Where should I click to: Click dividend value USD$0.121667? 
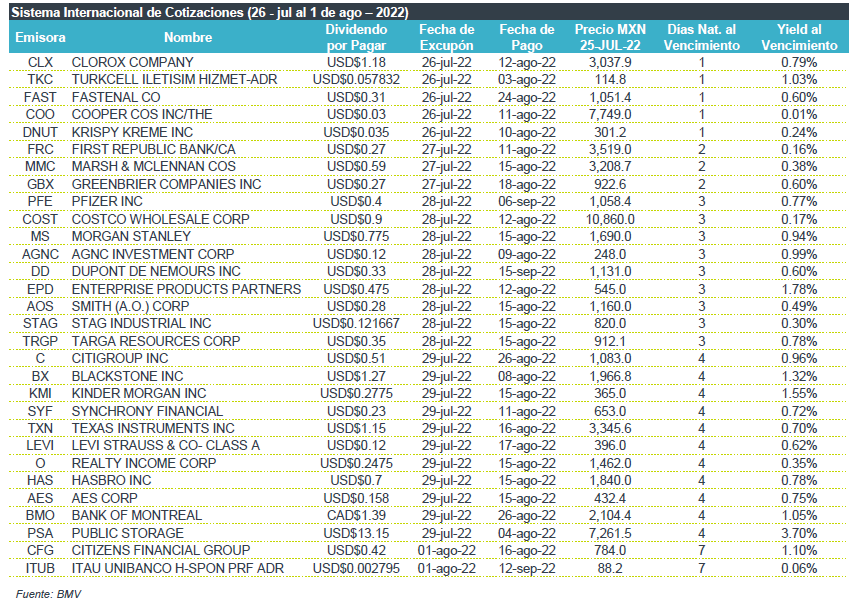[356, 324]
